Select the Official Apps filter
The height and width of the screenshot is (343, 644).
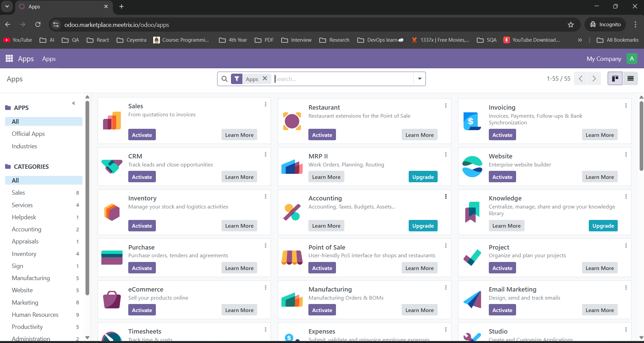28,134
